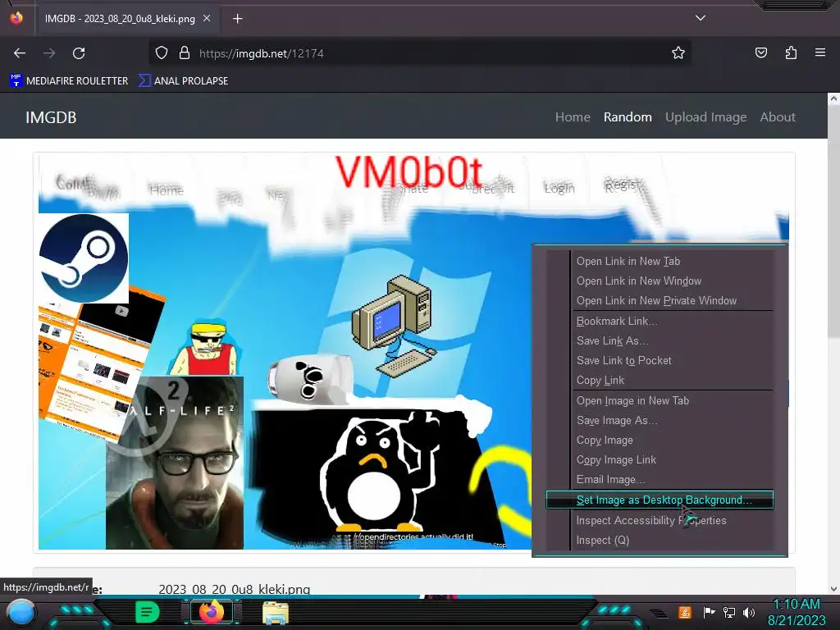840x630 pixels.
Task: Click the Steam logo in the image
Action: [x=84, y=258]
